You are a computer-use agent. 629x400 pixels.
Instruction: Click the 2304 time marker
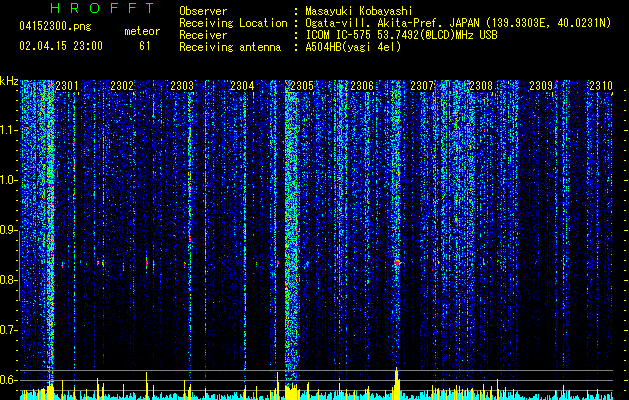click(x=242, y=86)
